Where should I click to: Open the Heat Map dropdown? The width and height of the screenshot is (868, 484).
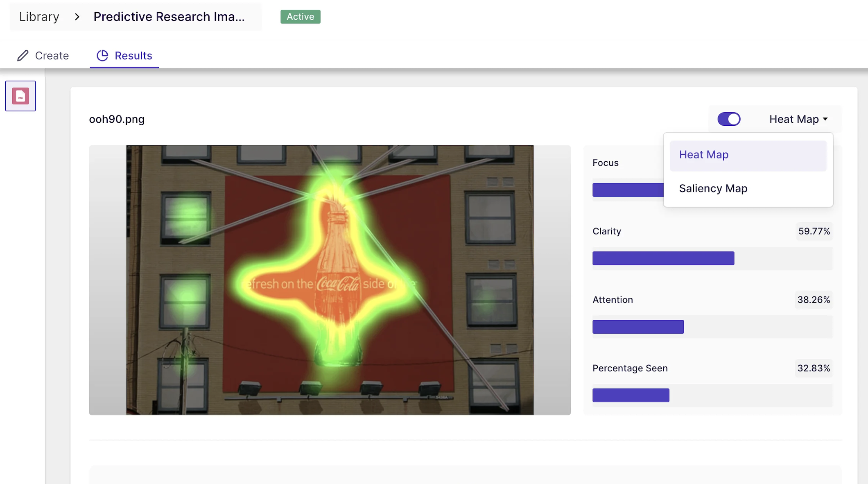[x=798, y=119]
